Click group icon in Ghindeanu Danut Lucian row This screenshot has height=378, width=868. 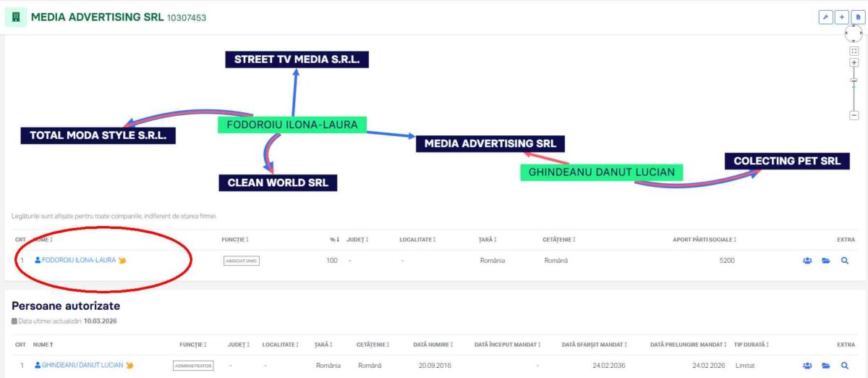click(807, 366)
